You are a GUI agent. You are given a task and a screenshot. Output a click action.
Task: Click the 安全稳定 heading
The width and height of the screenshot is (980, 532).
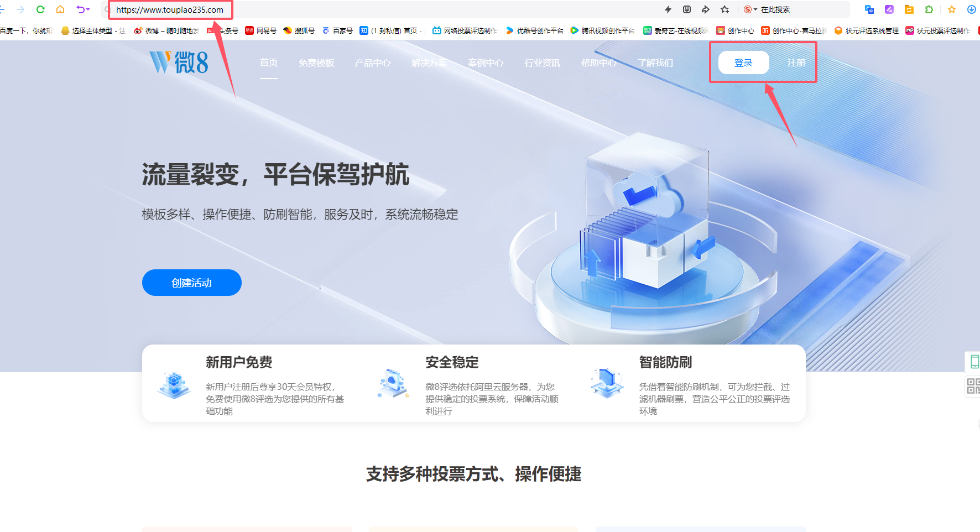pyautogui.click(x=452, y=362)
